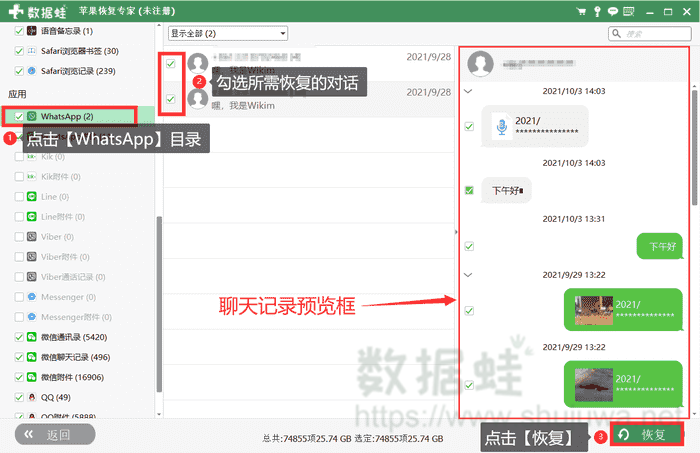This screenshot has width=700, height=453.
Task: Click the 返回 back button
Action: 54,434
